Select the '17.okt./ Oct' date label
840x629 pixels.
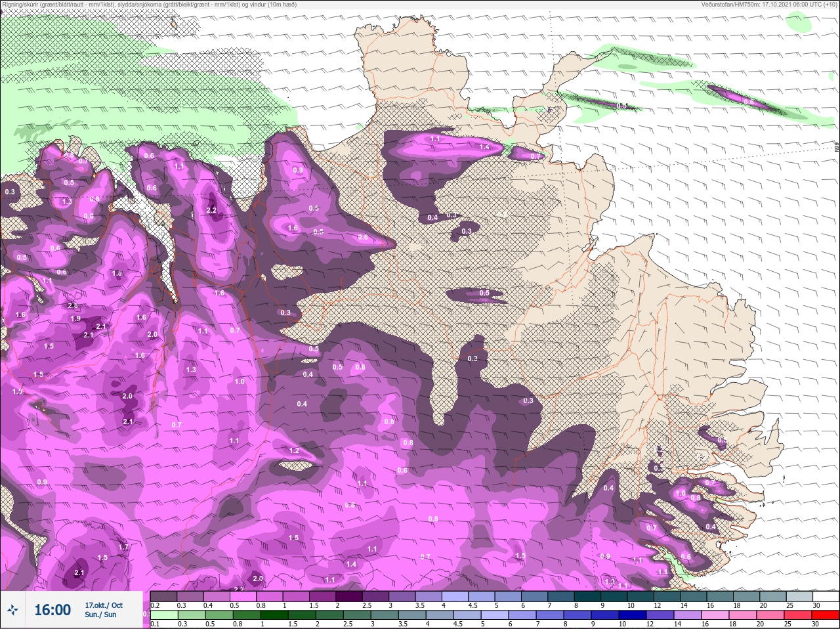click(104, 605)
